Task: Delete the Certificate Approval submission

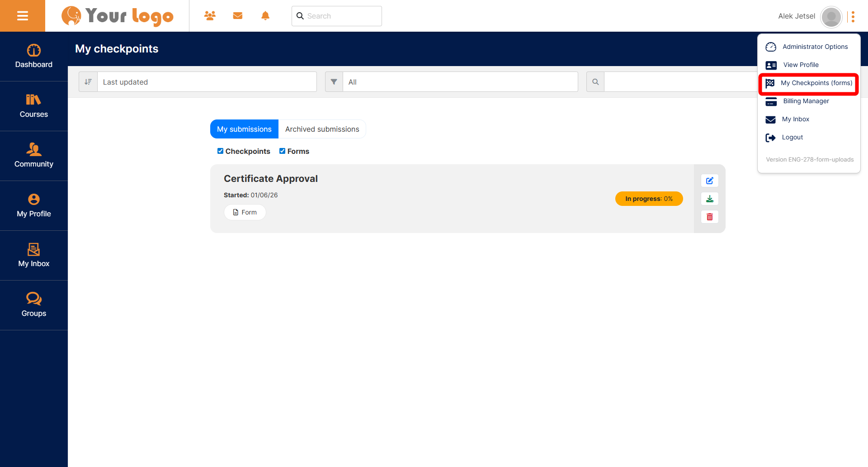Action: click(709, 217)
